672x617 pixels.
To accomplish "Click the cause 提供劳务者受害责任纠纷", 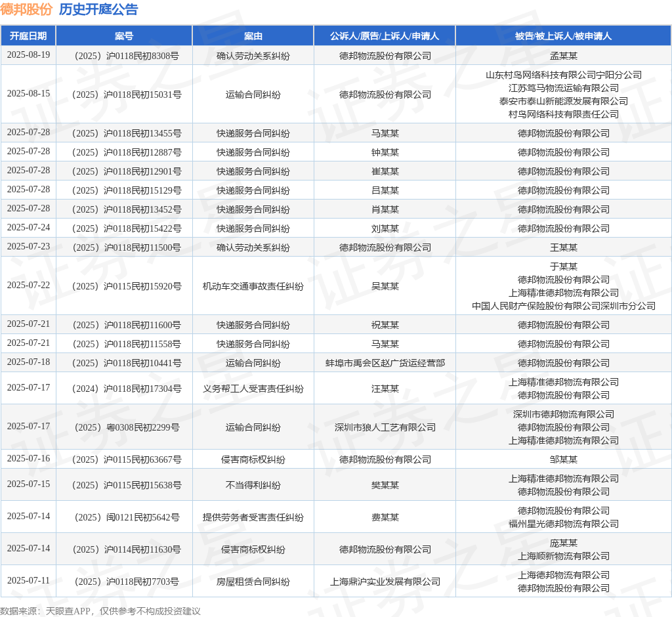I will pos(253,517).
